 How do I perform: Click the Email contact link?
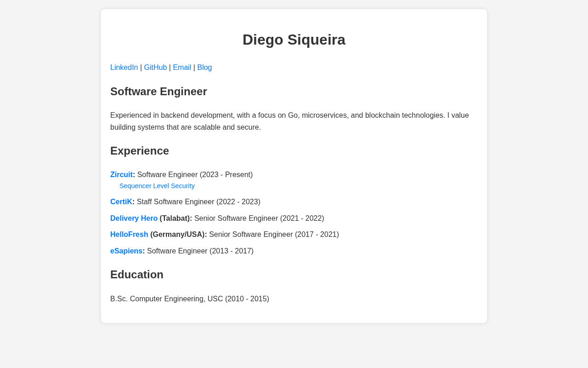tap(182, 68)
